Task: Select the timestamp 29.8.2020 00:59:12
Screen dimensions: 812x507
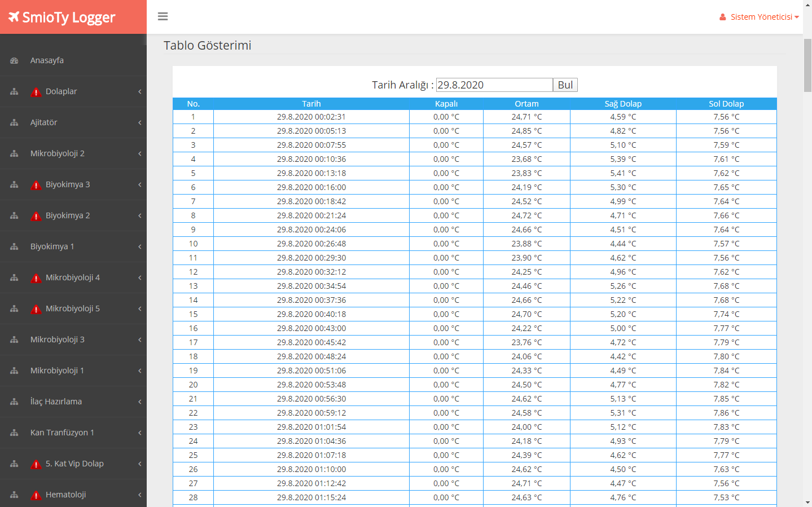Action: coord(311,413)
